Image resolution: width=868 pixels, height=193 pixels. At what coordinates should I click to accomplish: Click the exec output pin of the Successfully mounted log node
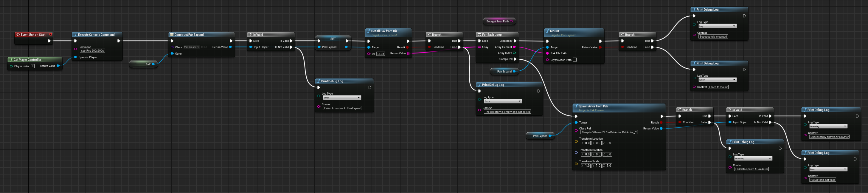[744, 16]
